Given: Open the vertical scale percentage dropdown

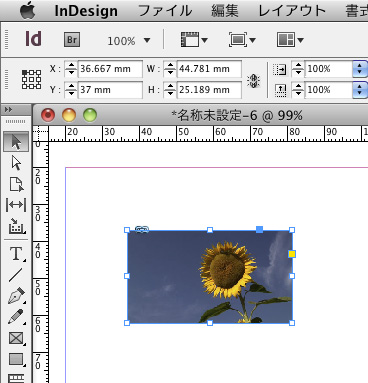Looking at the screenshot, I should pyautogui.click(x=360, y=90).
